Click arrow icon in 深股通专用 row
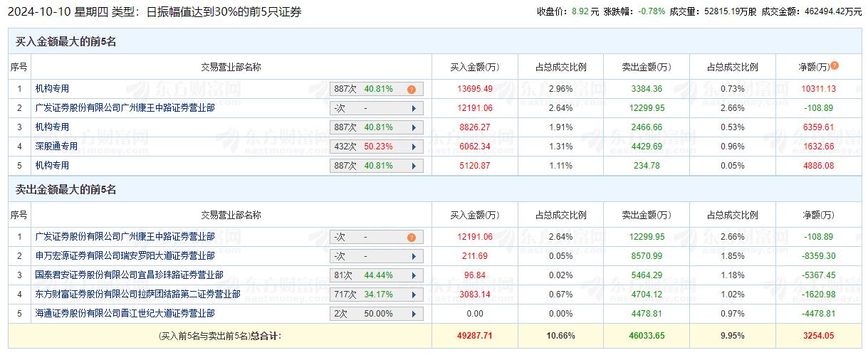Viewport: 868px width, 355px height. [413, 147]
